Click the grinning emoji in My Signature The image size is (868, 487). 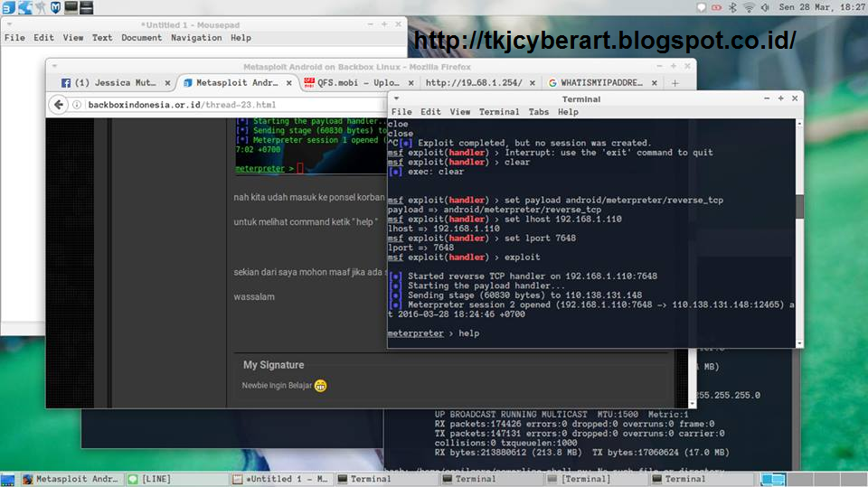pos(320,386)
